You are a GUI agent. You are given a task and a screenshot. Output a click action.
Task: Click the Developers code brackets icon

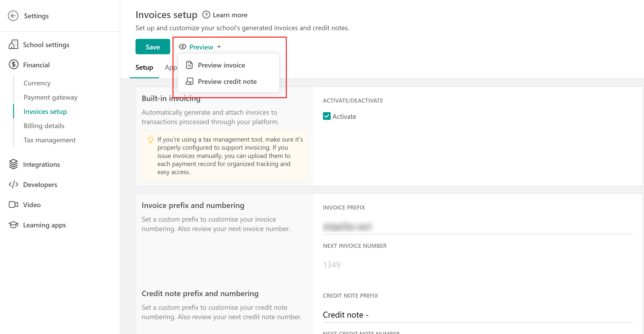(x=13, y=184)
